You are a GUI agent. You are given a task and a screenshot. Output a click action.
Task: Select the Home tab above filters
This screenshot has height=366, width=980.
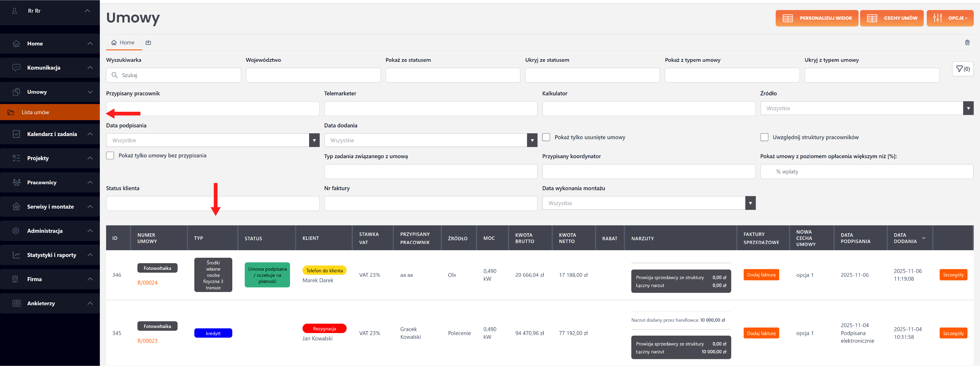click(x=123, y=43)
